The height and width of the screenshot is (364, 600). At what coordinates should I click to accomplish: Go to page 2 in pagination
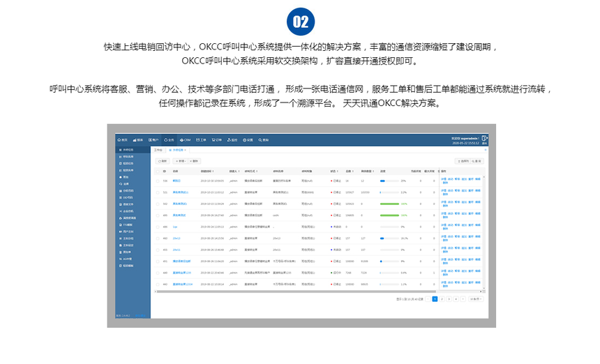tap(442, 298)
